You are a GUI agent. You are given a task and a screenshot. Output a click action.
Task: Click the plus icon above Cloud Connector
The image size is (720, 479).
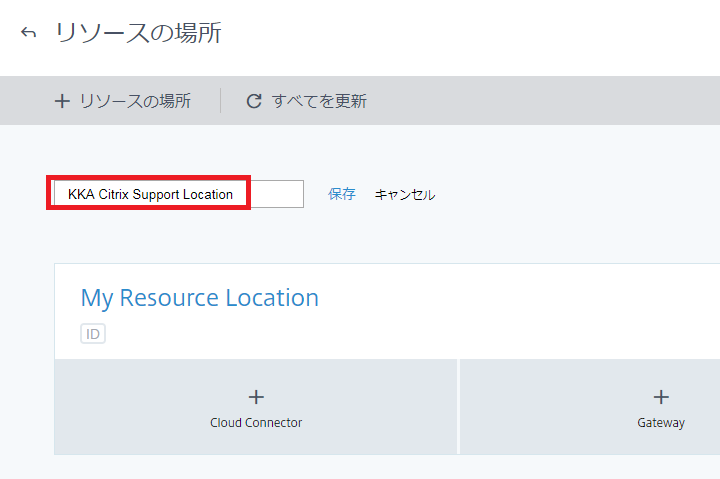click(256, 397)
